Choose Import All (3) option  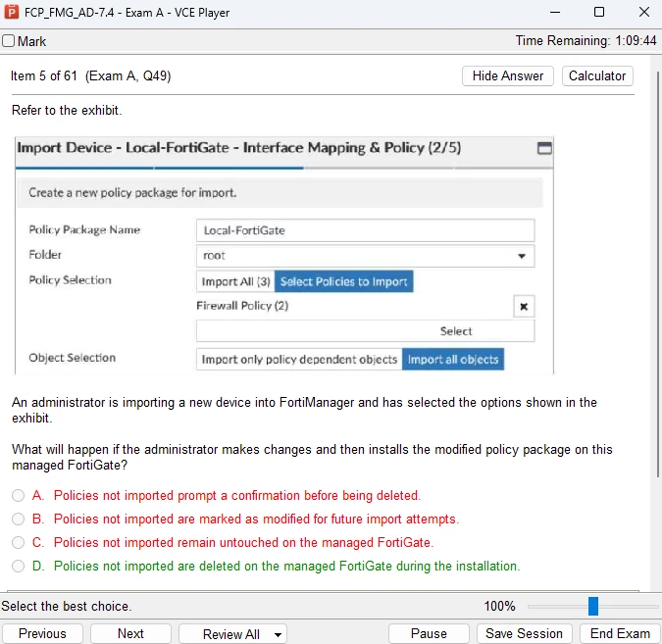pos(235,281)
